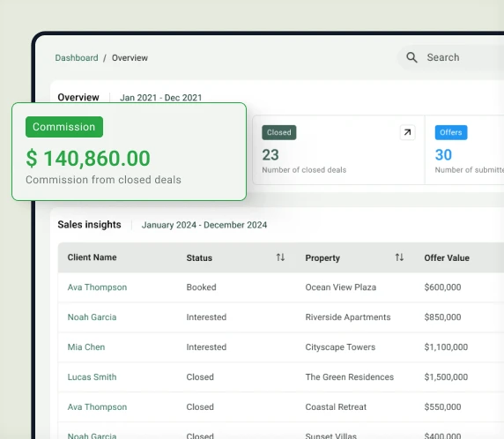Click Offer Value column header
The image size is (504, 439).
[x=447, y=258]
